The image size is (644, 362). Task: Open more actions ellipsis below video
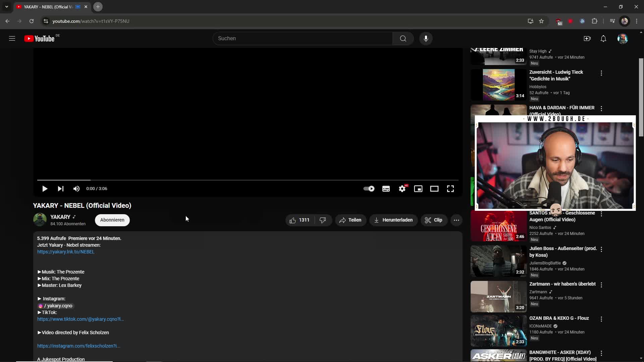tap(457, 220)
